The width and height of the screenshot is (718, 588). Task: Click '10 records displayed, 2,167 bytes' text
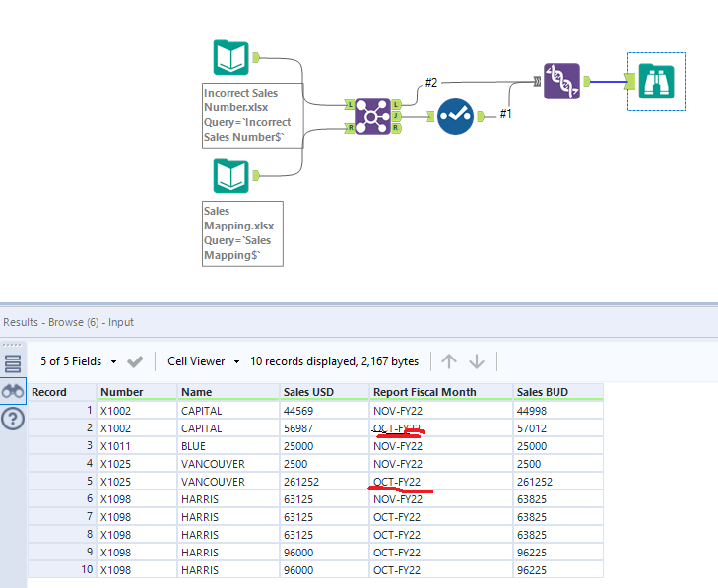tap(334, 361)
